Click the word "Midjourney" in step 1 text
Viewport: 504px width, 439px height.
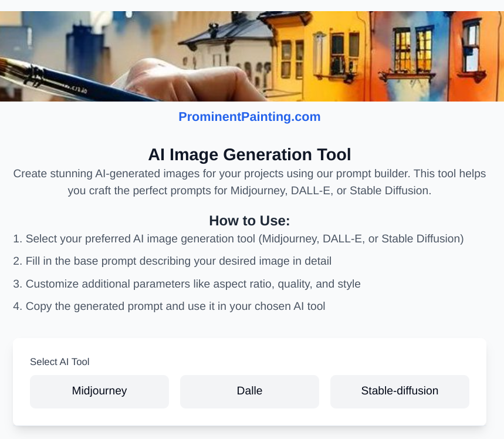tap(290, 239)
